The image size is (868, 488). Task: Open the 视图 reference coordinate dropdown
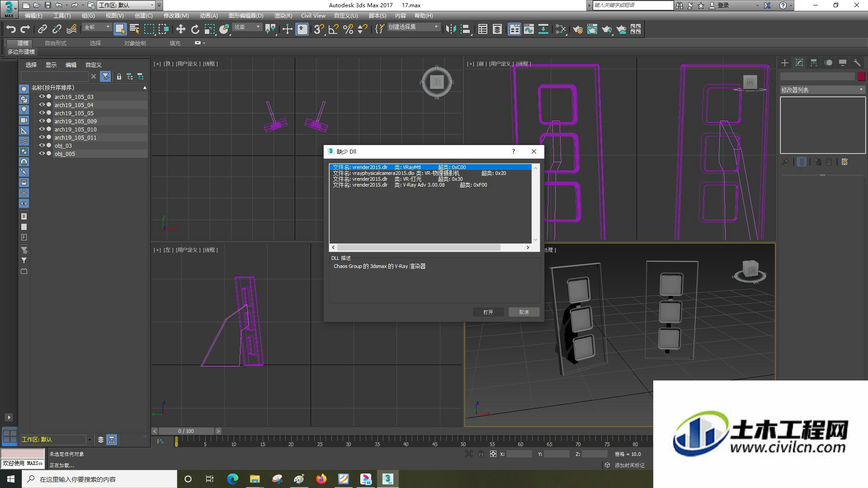click(x=247, y=27)
